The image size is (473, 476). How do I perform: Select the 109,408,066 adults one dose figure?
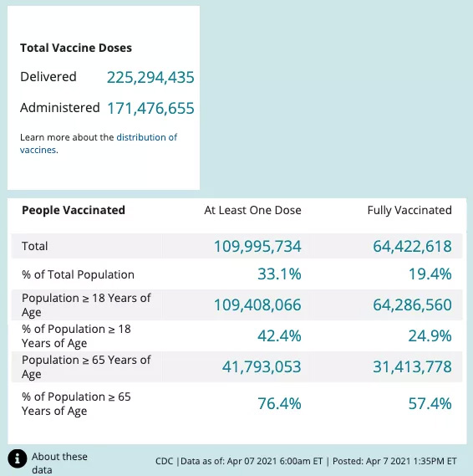click(257, 305)
